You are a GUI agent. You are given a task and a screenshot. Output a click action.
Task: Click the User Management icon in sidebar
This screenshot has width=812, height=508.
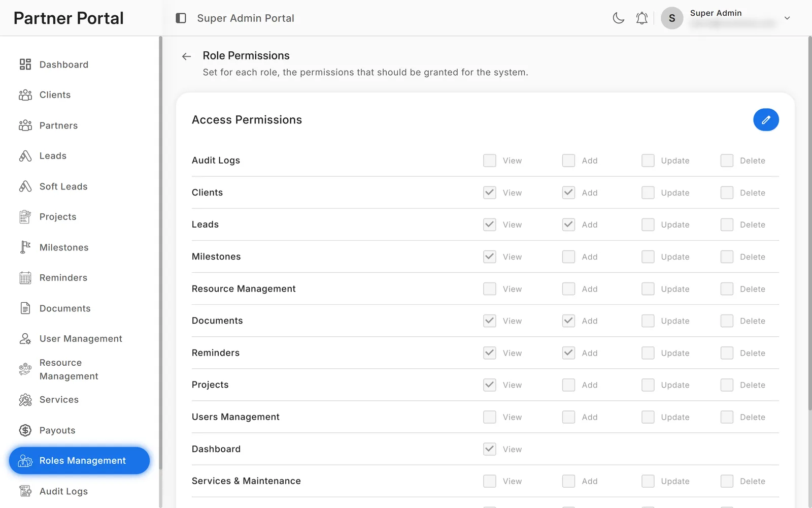[25, 339]
